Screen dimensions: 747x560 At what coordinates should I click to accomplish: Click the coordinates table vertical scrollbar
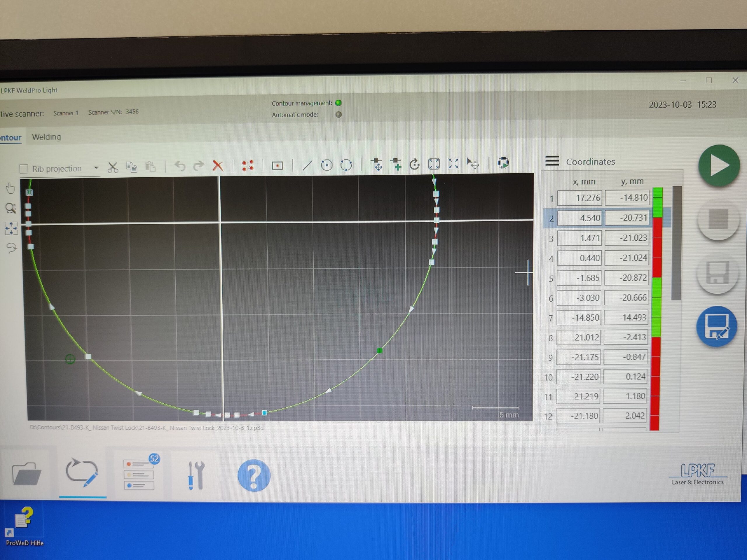(676, 243)
